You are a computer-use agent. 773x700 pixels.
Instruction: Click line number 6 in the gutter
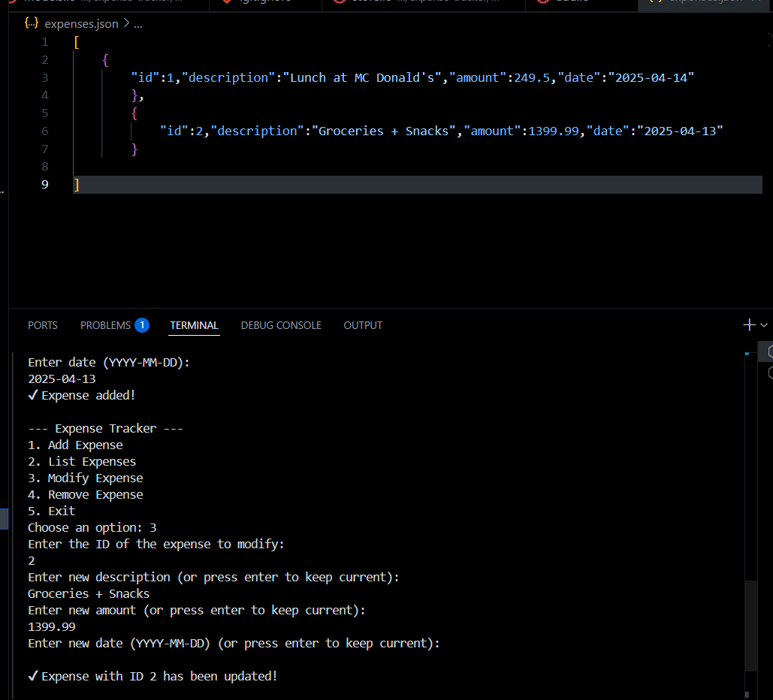pyautogui.click(x=45, y=131)
